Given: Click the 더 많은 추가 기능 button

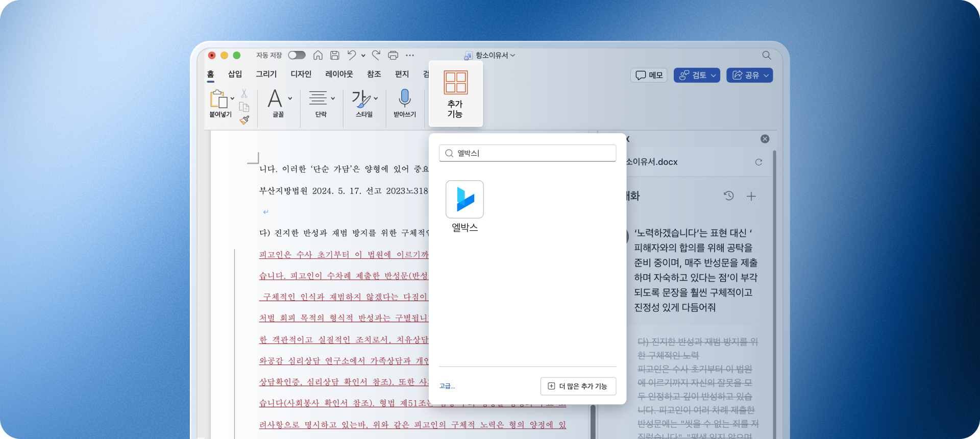Looking at the screenshot, I should click(578, 386).
